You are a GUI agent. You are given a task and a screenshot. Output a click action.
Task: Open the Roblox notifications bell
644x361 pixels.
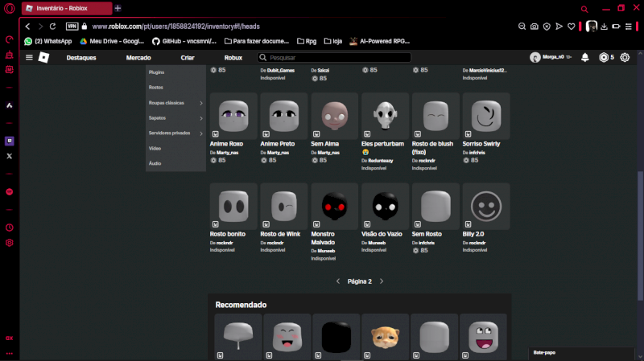pyautogui.click(x=585, y=58)
